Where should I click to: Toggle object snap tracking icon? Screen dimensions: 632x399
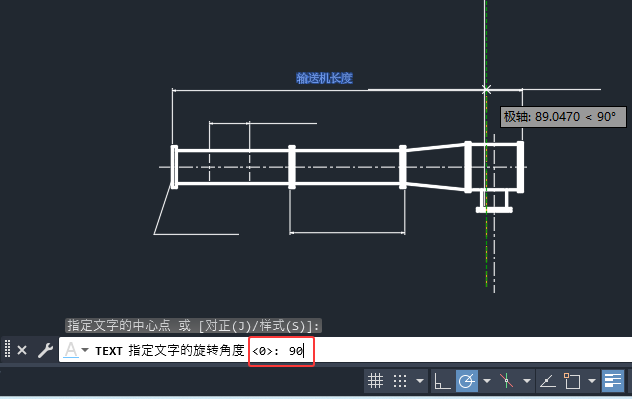click(x=547, y=380)
